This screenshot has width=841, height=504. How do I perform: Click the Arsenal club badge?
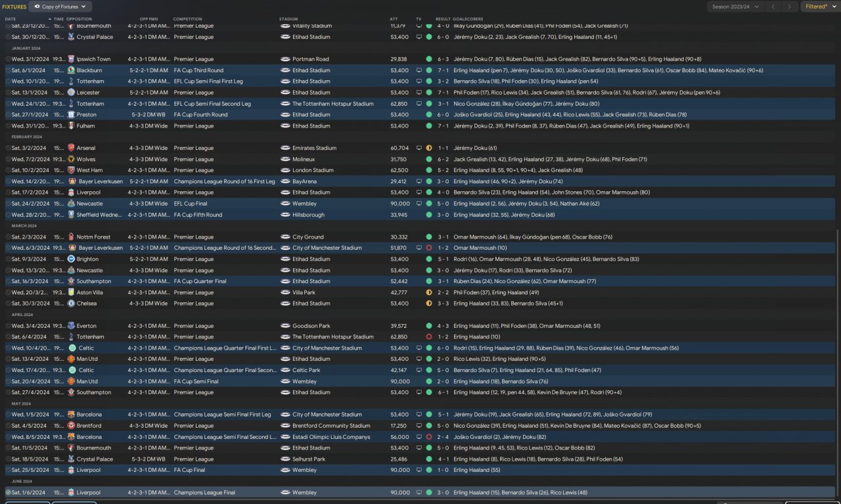click(x=72, y=149)
